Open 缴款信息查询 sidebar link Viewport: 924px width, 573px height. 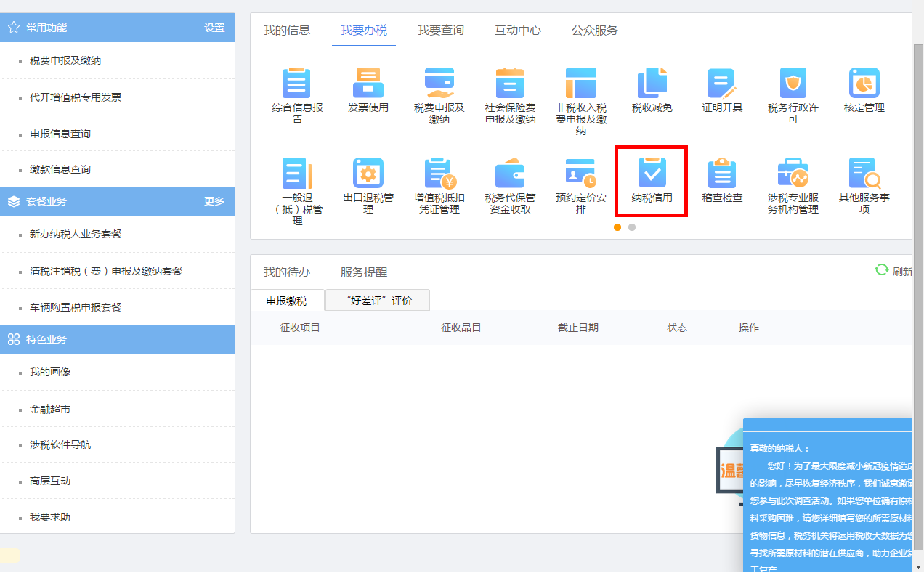pyautogui.click(x=60, y=169)
